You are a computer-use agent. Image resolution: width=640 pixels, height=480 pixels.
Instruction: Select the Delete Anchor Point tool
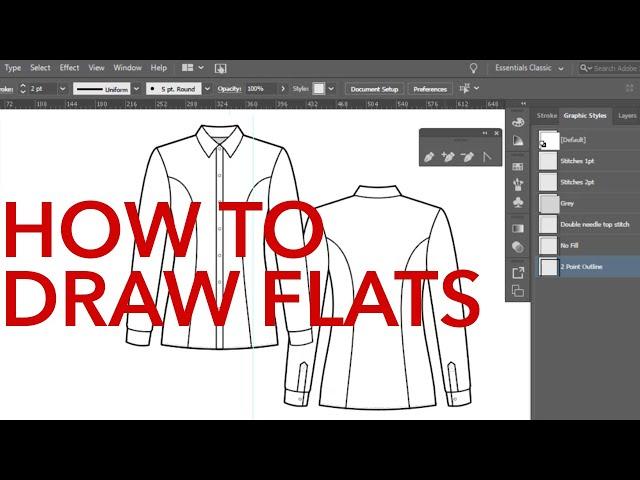[x=468, y=157]
